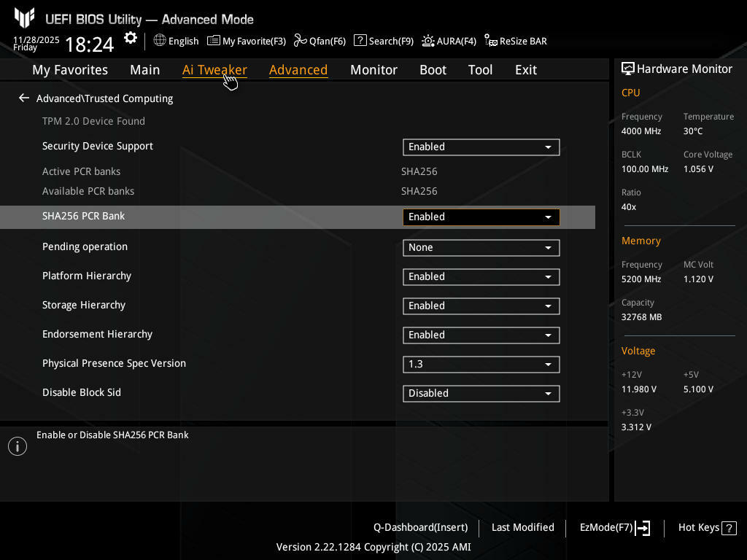Open My Favorite (F3) from the toolbar
747x560 pixels.
(247, 41)
